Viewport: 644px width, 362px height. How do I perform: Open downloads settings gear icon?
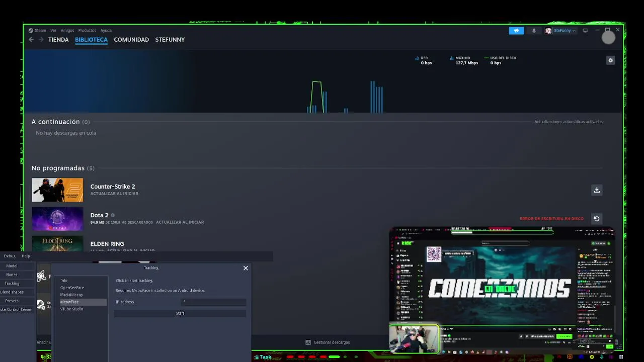[611, 60]
